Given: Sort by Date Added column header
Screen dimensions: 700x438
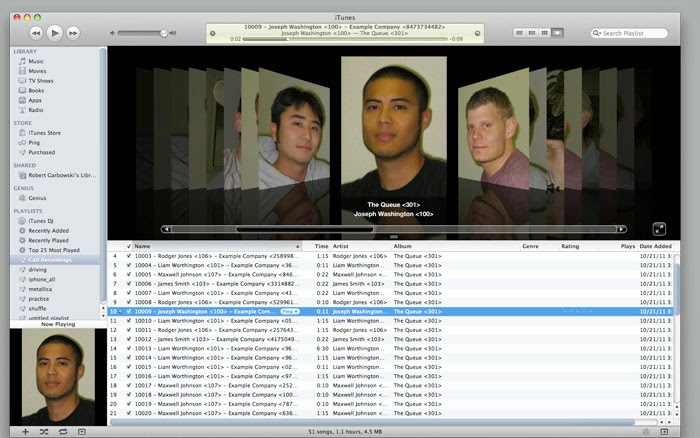Looking at the screenshot, I should (655, 246).
